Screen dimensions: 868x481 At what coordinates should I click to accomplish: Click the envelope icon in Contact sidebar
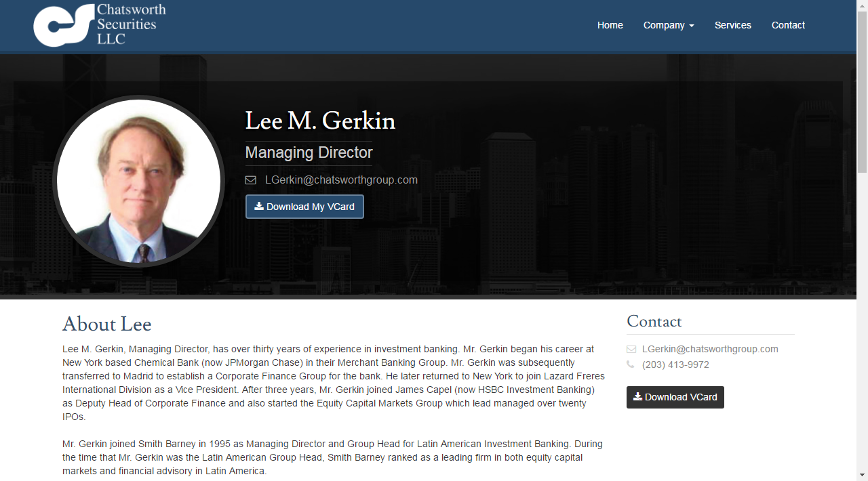631,350
